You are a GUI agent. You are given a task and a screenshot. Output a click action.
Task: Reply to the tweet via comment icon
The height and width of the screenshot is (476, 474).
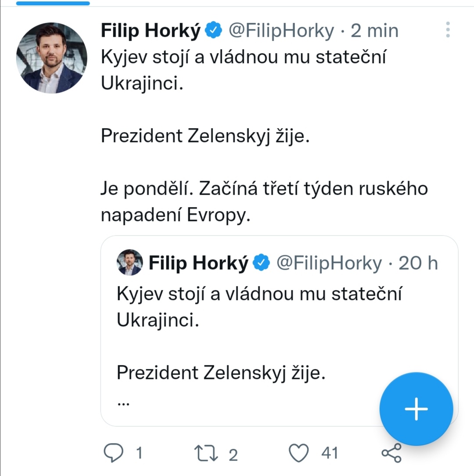(x=114, y=452)
